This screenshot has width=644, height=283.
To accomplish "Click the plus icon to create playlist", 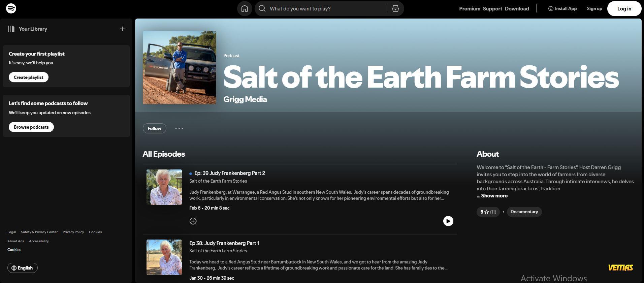I will click(x=122, y=29).
